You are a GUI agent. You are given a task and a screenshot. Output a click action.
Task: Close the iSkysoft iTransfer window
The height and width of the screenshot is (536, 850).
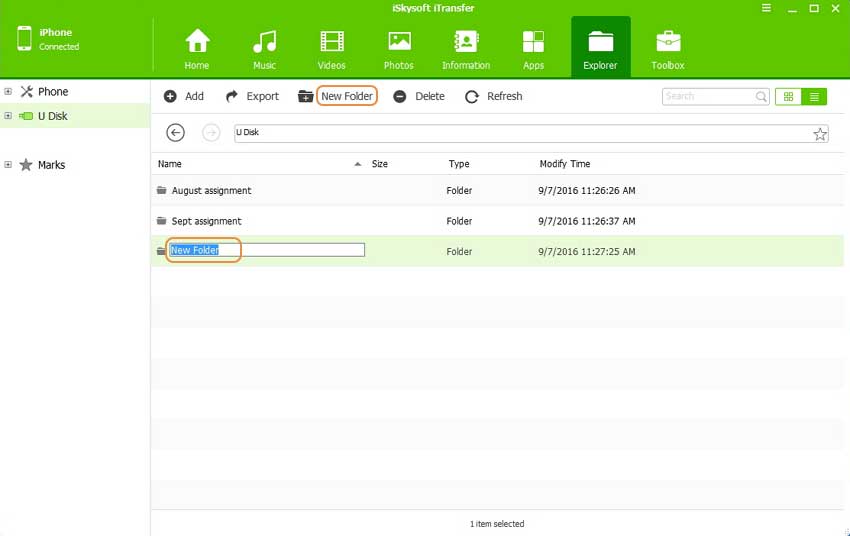point(836,8)
